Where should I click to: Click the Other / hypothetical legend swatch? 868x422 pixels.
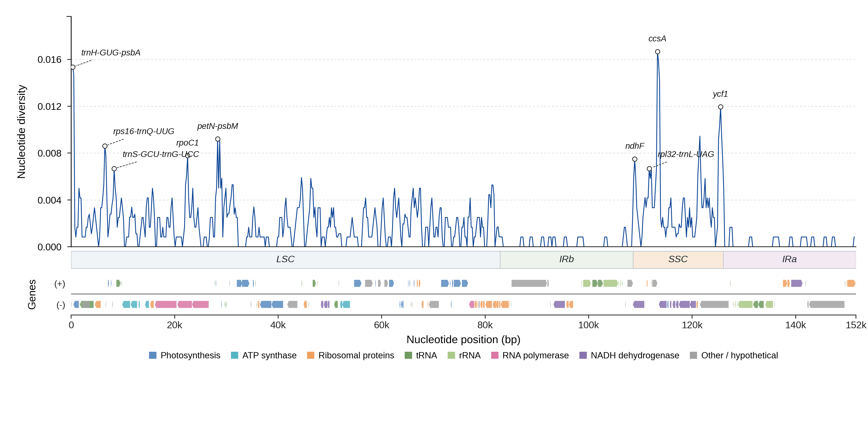click(693, 355)
